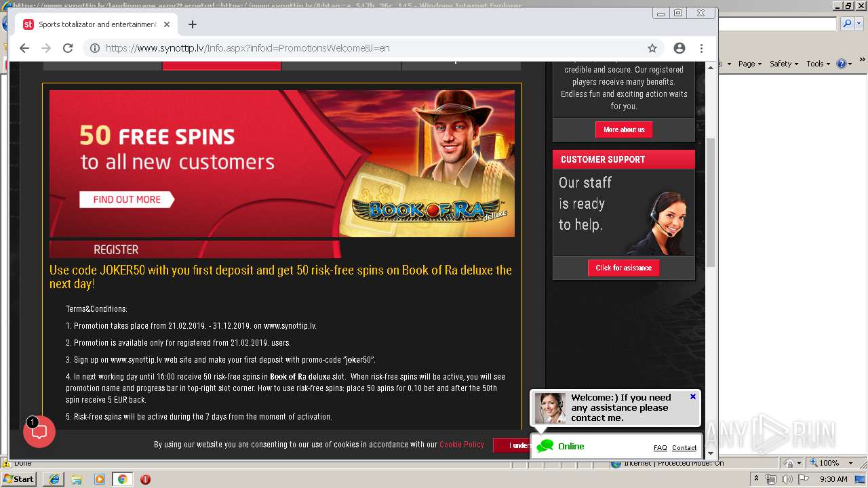Click the JOKER50 promo code headline text
Screen dimensions: 868x488
[281, 277]
